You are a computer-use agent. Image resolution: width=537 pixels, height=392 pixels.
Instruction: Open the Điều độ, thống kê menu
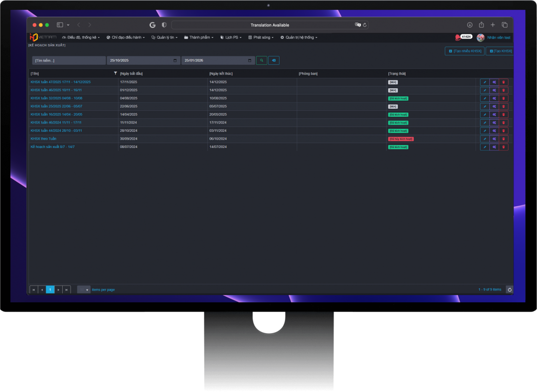[x=81, y=37]
